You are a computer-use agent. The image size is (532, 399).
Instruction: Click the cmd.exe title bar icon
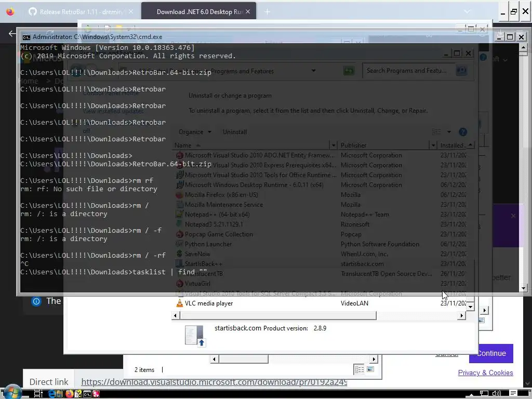point(26,37)
